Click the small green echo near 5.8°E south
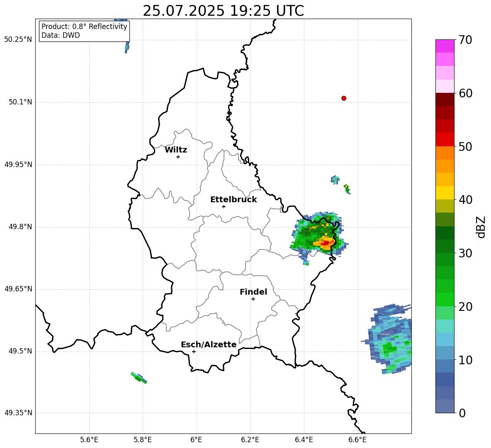The image size is (491, 448). [139, 378]
